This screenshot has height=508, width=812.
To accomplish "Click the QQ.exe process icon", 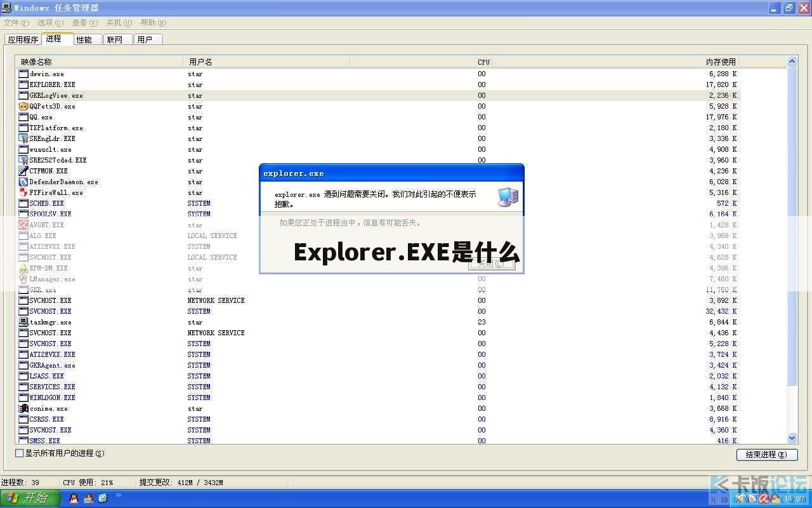I will 23,117.
